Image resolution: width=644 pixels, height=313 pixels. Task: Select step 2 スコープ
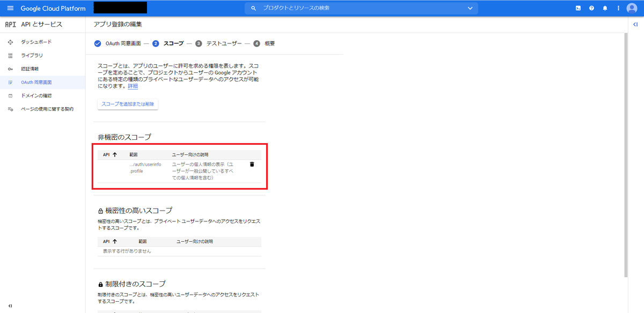coord(167,43)
